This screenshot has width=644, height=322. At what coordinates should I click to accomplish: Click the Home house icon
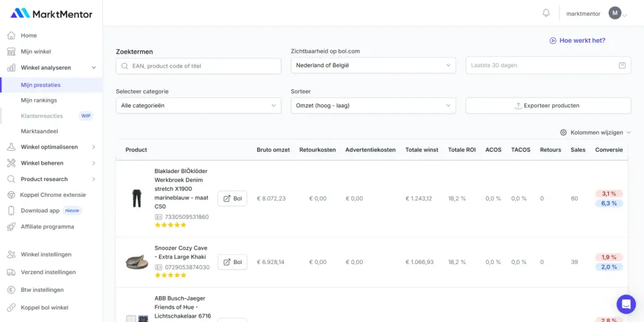coord(11,35)
